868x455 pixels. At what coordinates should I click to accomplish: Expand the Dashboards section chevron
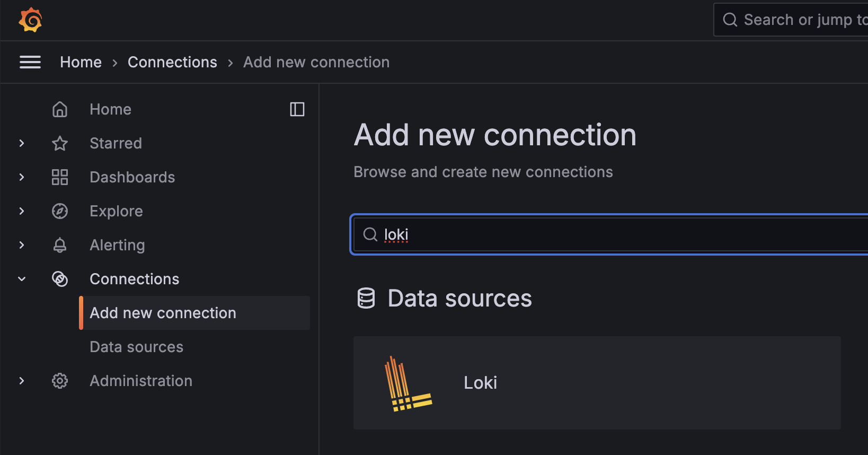click(x=22, y=177)
